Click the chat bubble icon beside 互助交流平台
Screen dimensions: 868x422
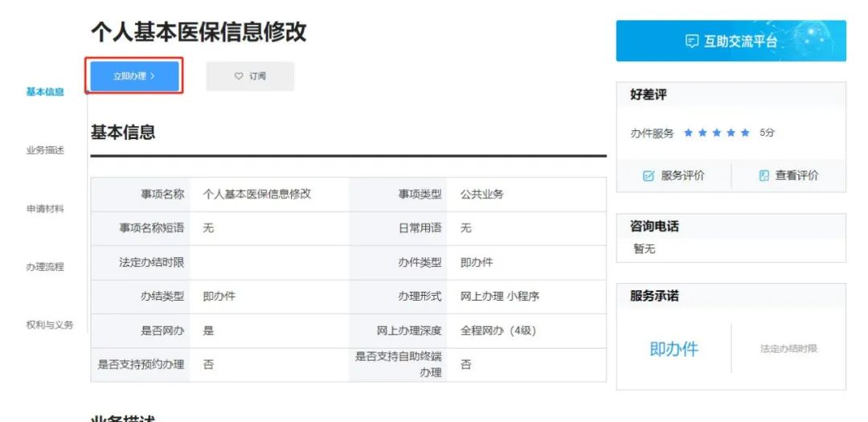[x=691, y=42]
